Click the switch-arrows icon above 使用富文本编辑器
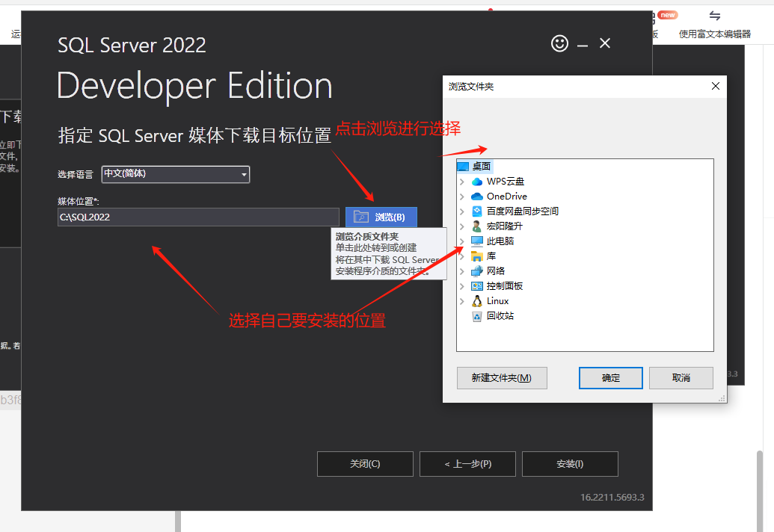This screenshot has width=774, height=532. [x=715, y=16]
